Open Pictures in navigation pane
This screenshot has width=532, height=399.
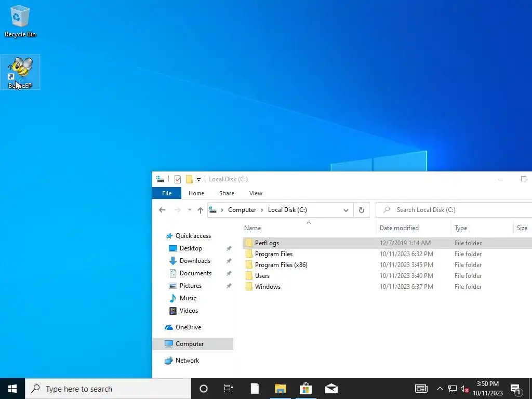(x=190, y=286)
